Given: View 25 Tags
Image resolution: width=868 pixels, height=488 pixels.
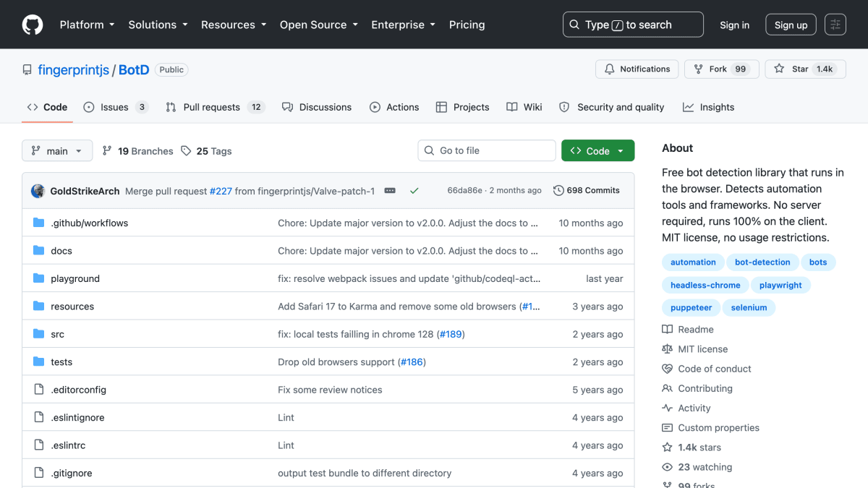Looking at the screenshot, I should [206, 151].
